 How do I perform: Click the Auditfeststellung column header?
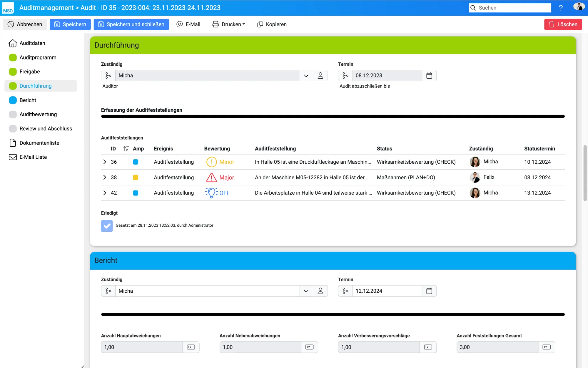[x=275, y=149]
